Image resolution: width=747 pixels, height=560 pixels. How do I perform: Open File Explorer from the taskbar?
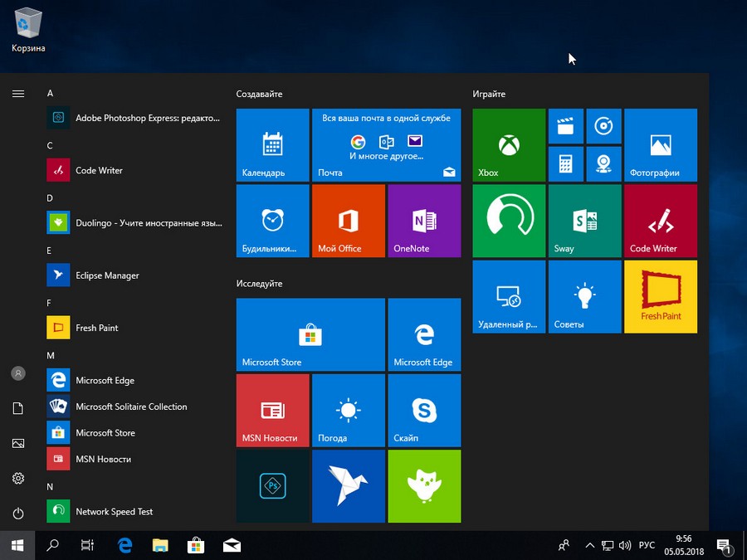160,545
